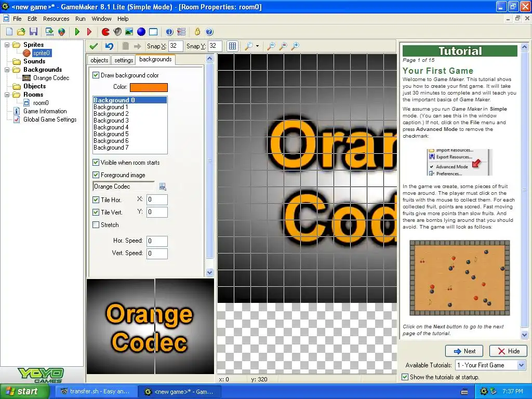Toggle Draw background color checkbox
This screenshot has height=399, width=532.
pyautogui.click(x=96, y=75)
